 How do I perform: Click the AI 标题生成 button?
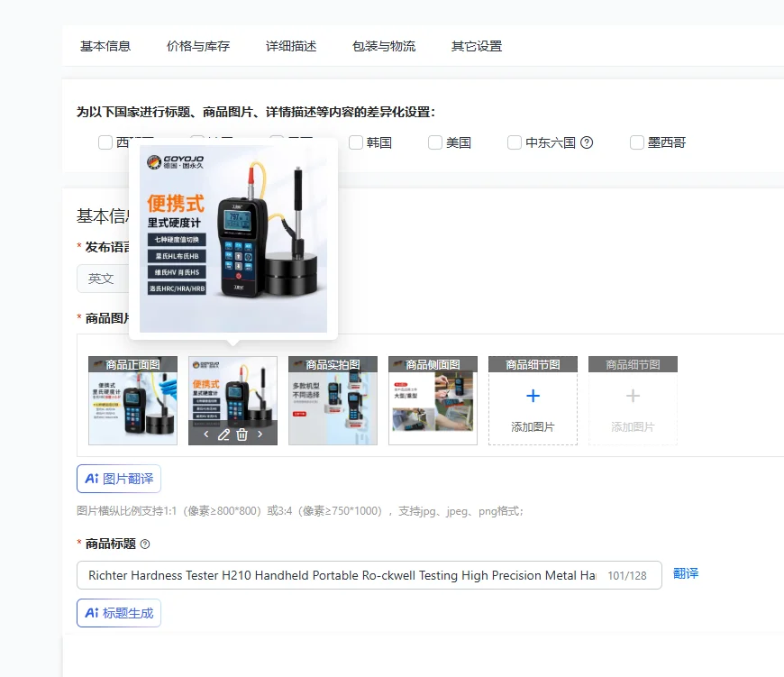119,613
